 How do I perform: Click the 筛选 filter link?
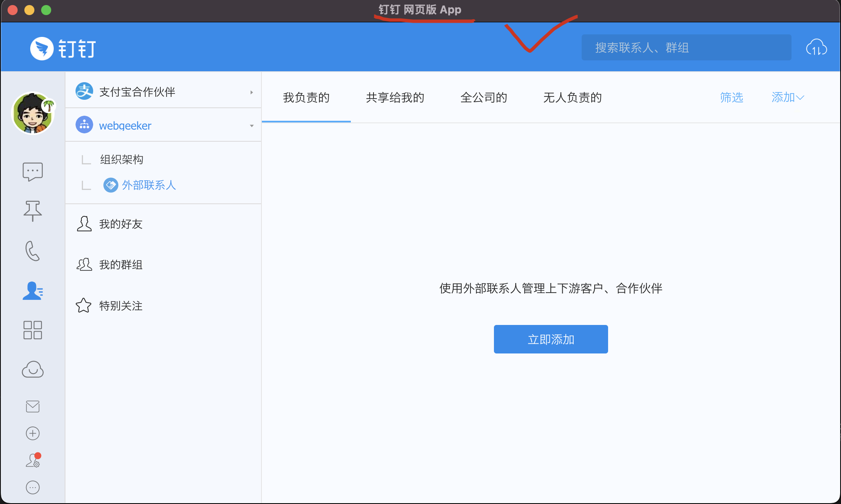[731, 97]
